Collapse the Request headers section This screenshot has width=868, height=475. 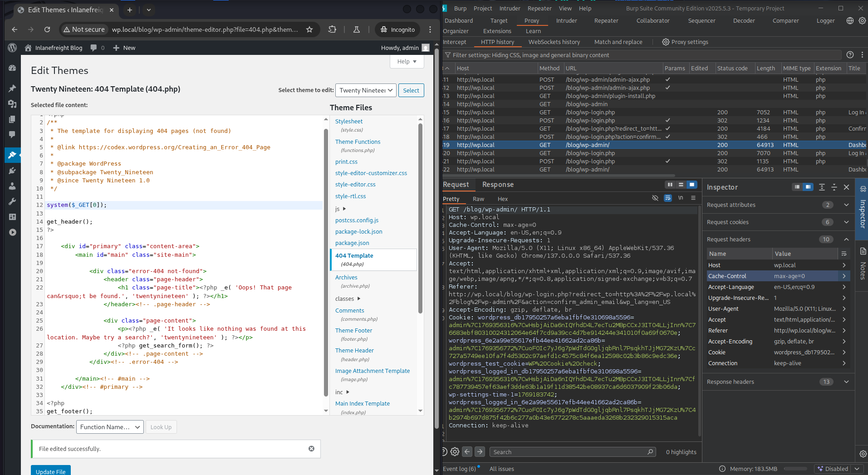(846, 239)
